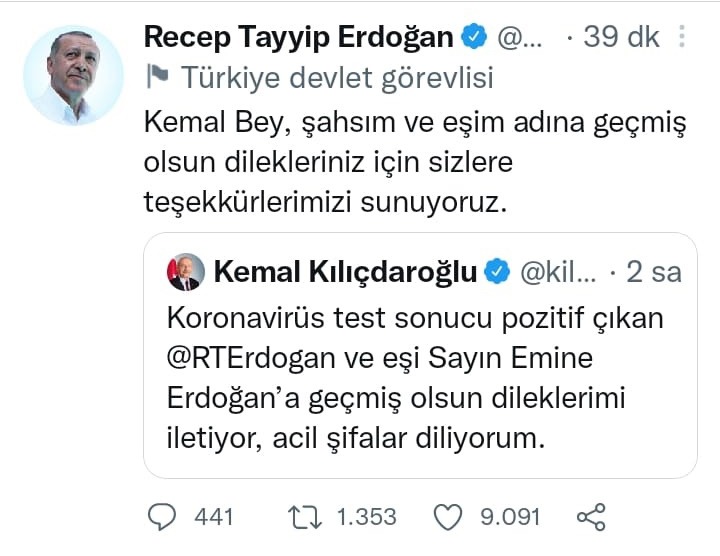Viewport: 720px width, 556px height.
Task: Open the share icon options
Action: (591, 516)
